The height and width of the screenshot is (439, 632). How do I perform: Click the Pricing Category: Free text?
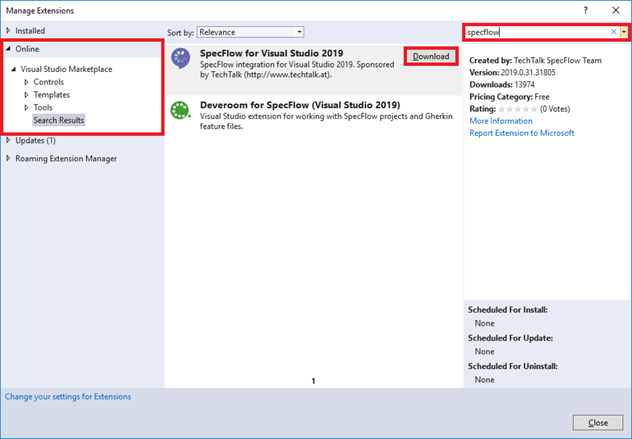(509, 97)
